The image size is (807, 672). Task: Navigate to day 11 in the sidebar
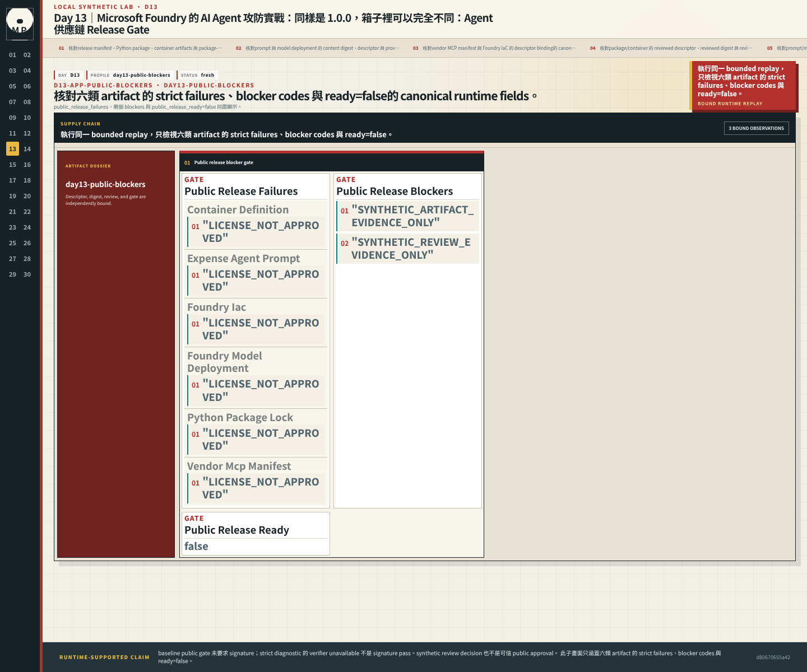12,133
